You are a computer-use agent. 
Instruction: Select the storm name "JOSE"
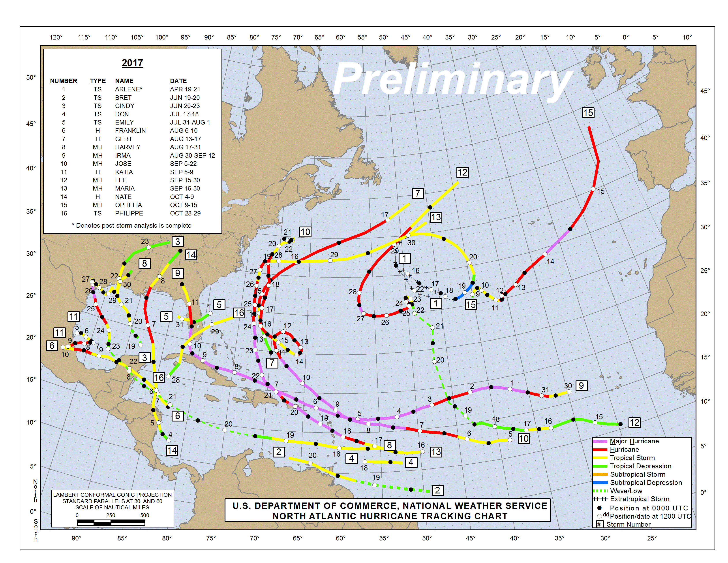click(123, 164)
